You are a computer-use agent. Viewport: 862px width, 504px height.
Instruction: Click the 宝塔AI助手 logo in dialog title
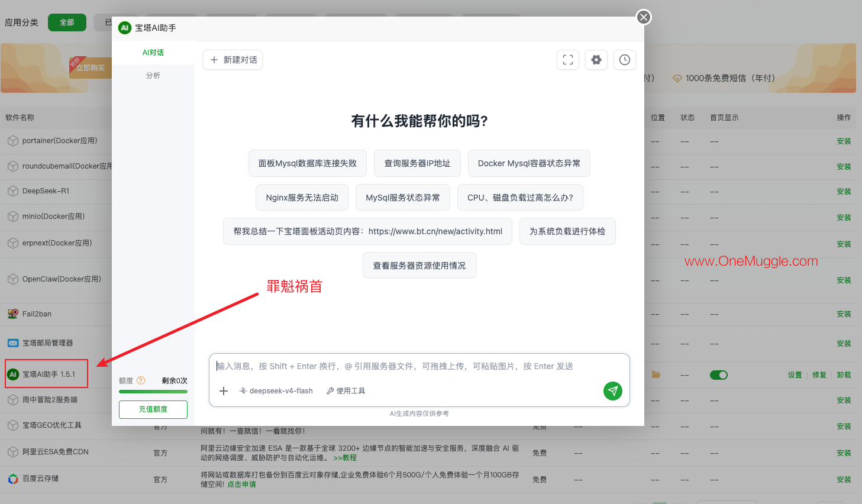pos(125,28)
